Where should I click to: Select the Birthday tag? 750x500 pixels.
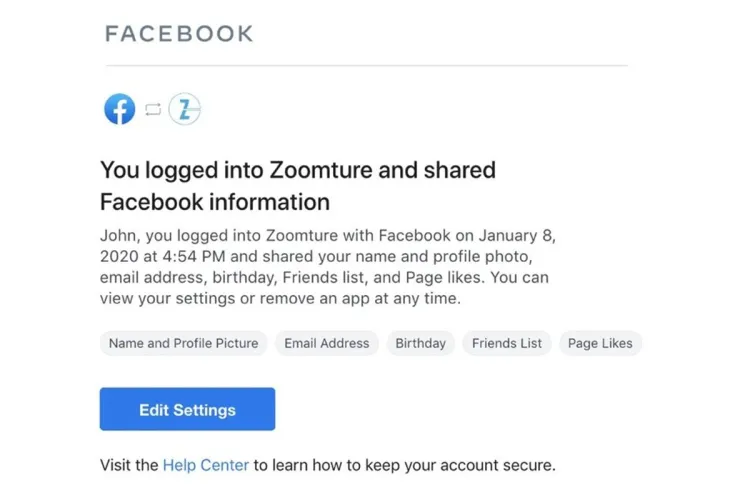pyautogui.click(x=420, y=343)
